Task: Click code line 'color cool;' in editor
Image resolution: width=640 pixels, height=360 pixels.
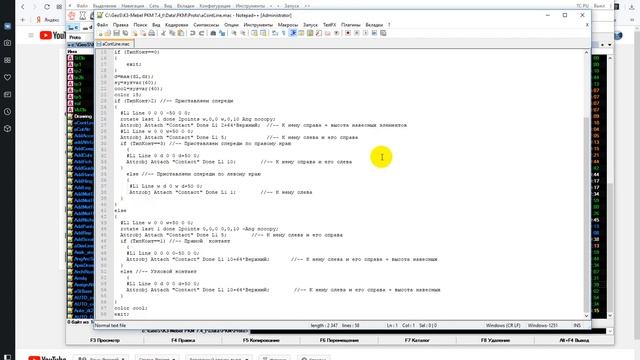Action: 131,308
